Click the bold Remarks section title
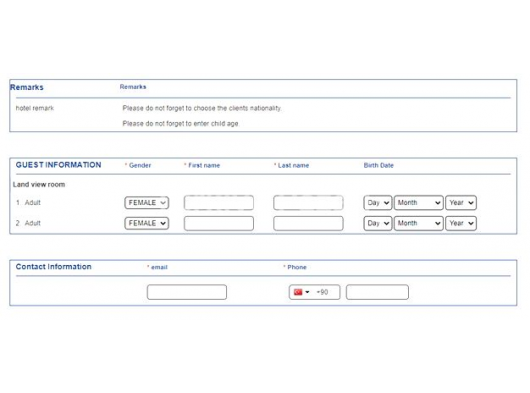 coord(27,87)
